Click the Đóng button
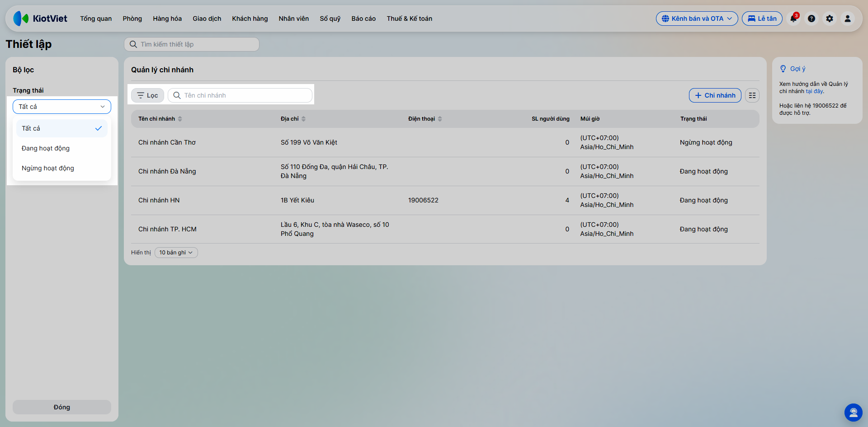The height and width of the screenshot is (427, 868). pos(62,407)
